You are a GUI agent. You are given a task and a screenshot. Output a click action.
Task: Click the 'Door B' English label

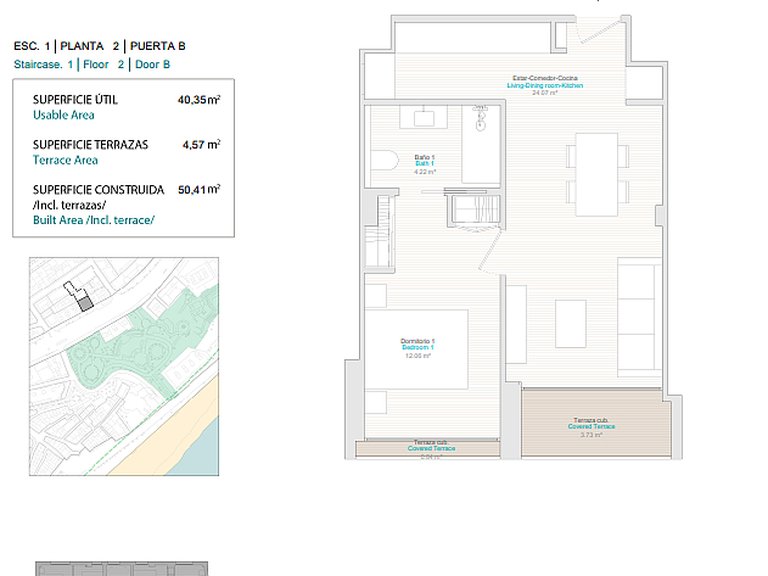tap(152, 64)
